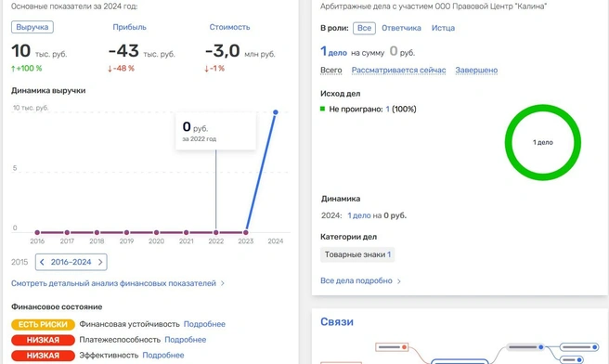Click the chevron after detailed financial analysis link
The image size is (609, 364).
223,283
